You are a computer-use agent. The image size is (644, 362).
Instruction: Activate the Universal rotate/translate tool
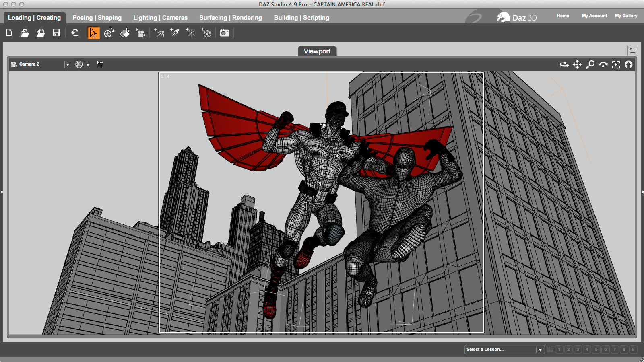pos(109,33)
